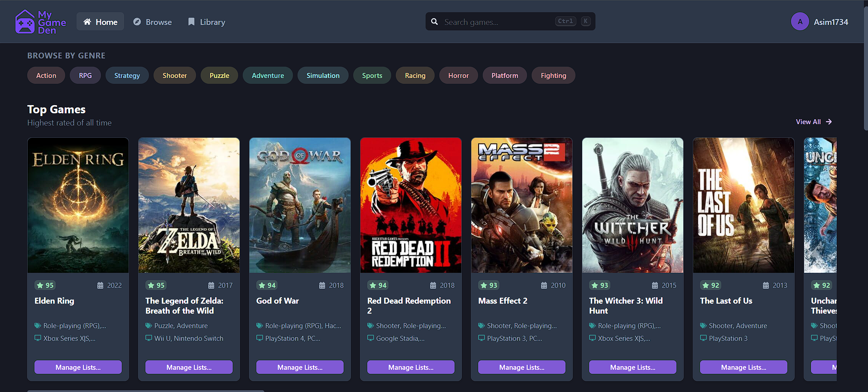Open the user avatar with letter A
This screenshot has height=392, width=868.
click(x=800, y=22)
